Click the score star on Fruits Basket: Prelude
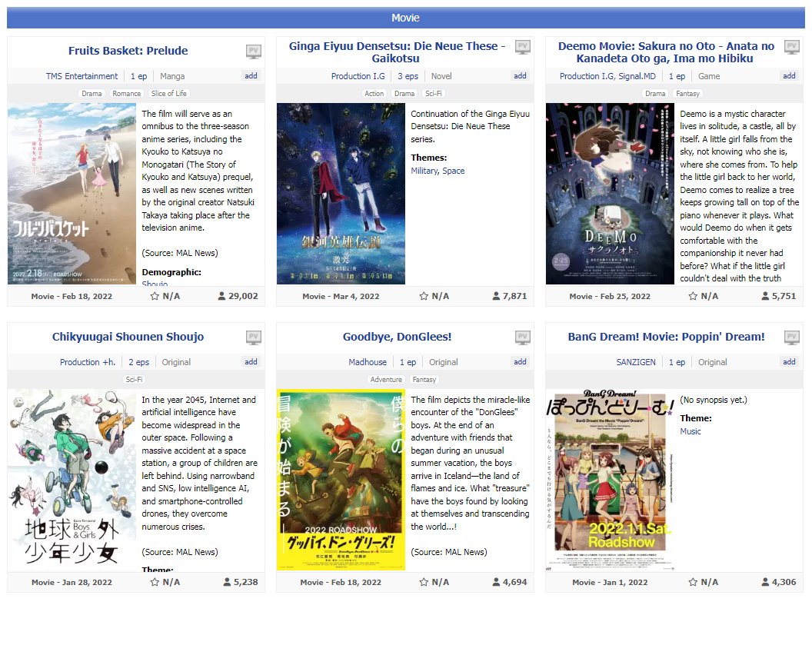 pyautogui.click(x=155, y=296)
